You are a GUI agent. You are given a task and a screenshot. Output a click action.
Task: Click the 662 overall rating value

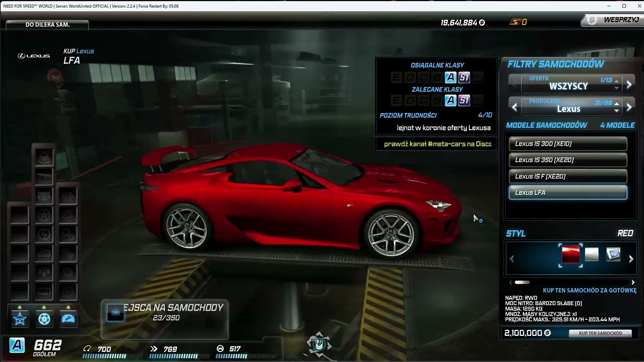coord(47,345)
